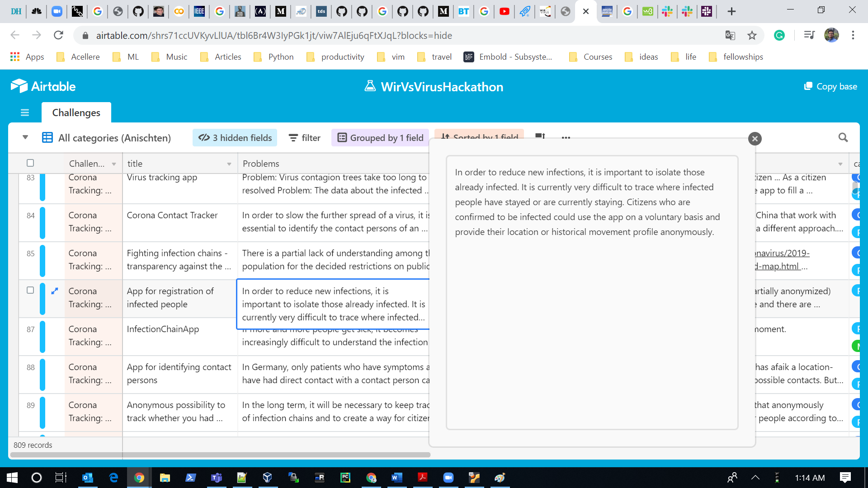The width and height of the screenshot is (868, 488).
Task: Open Chrome's three-dot menu
Action: point(853,35)
